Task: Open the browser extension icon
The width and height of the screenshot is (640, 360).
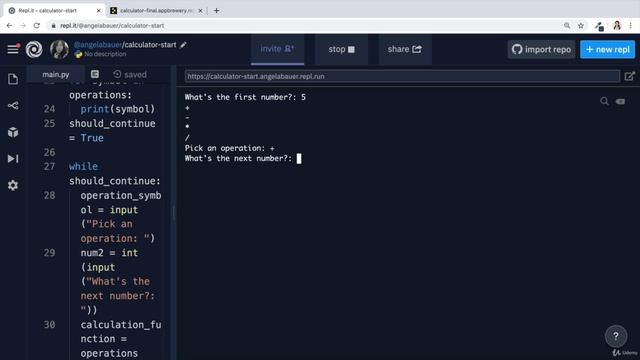Action: pyautogui.click(x=599, y=26)
